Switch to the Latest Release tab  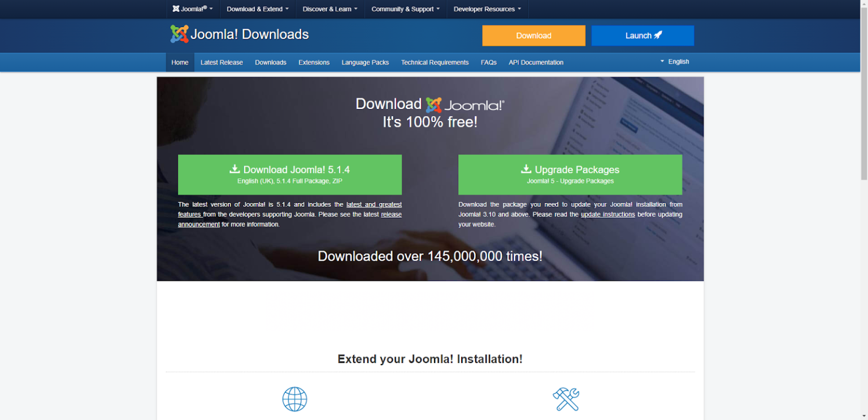click(x=222, y=62)
